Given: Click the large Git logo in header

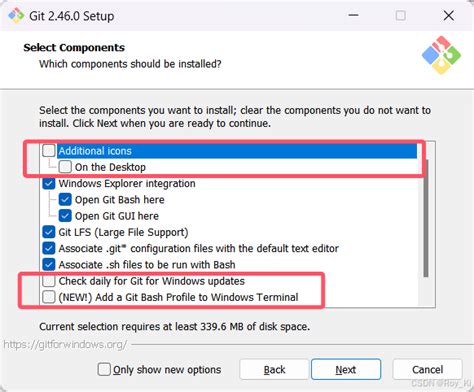Looking at the screenshot, I should tap(441, 55).
